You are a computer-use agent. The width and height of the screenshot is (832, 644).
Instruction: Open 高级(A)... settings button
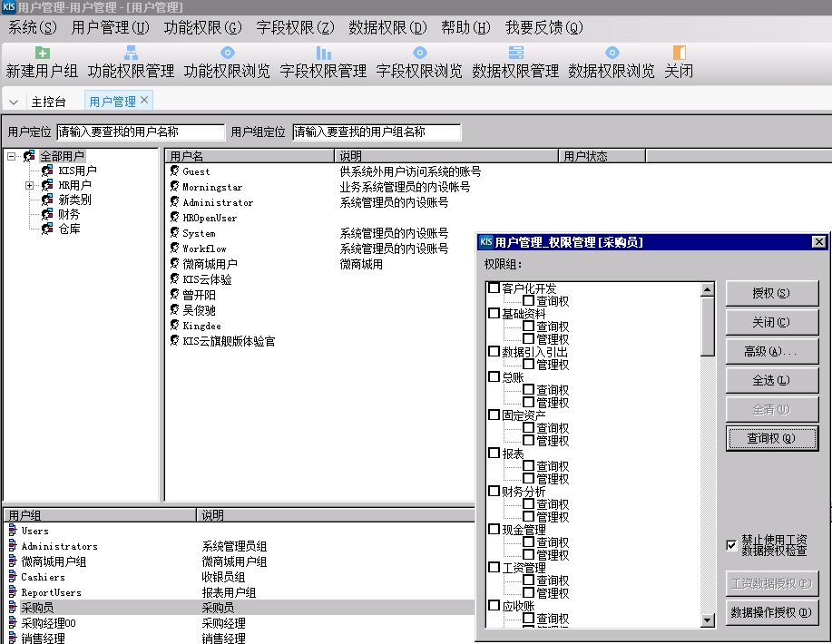click(771, 351)
